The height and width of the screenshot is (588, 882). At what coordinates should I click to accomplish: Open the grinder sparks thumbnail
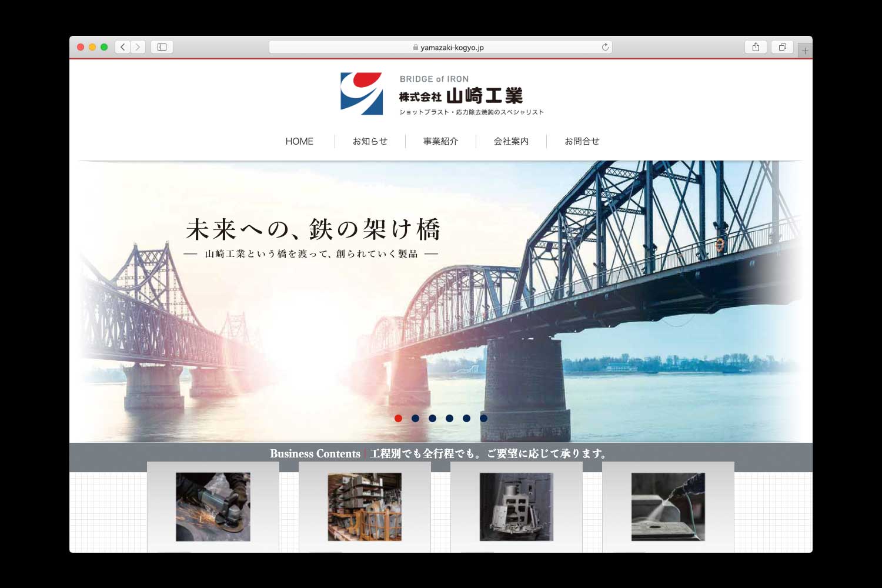pyautogui.click(x=213, y=506)
